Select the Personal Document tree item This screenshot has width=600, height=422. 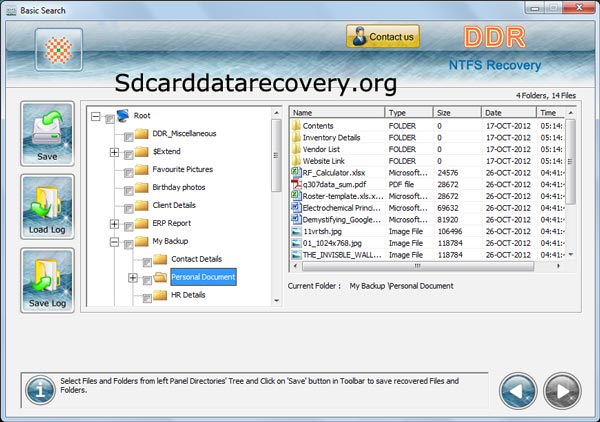coord(203,277)
